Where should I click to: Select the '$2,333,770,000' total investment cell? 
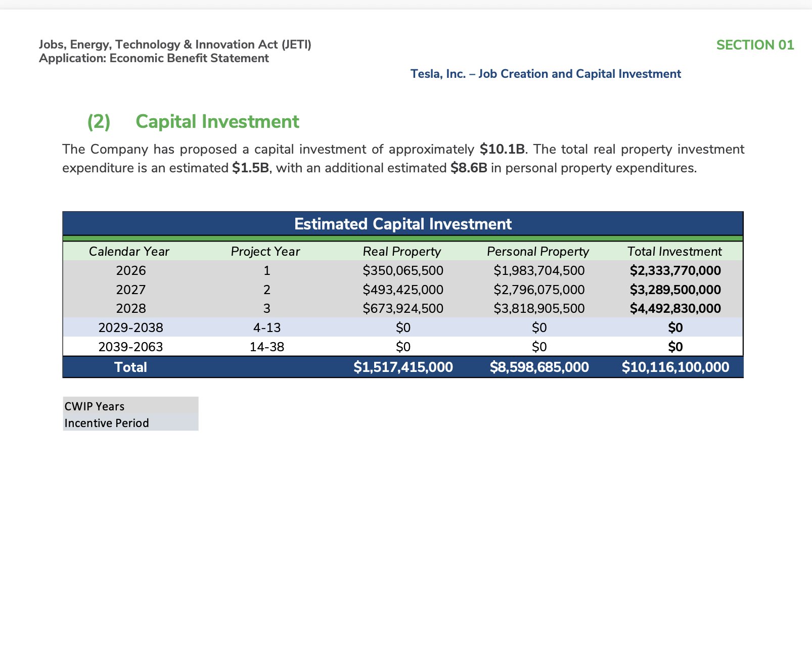(675, 271)
